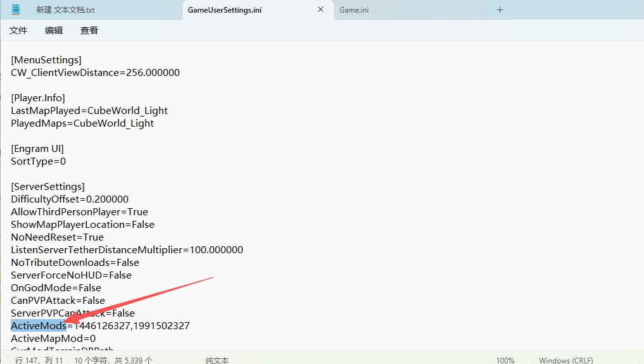Click the ActiveMapMod=0 line

[x=53, y=338]
